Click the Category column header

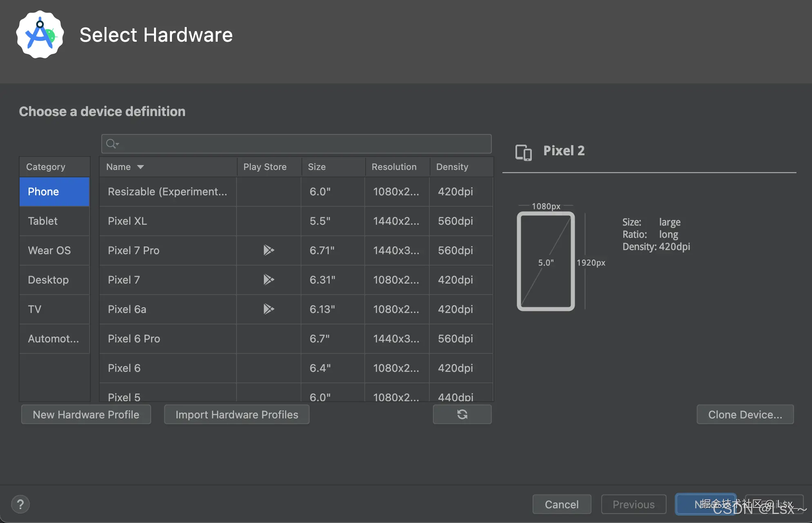pyautogui.click(x=54, y=167)
